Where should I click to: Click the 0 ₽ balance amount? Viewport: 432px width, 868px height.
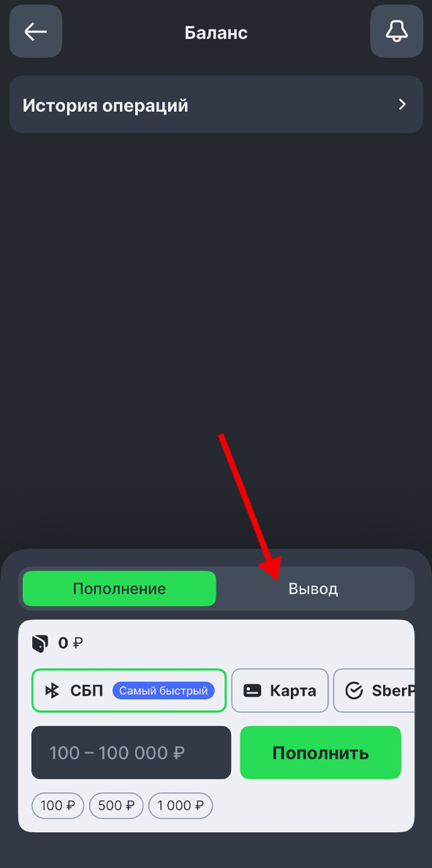coord(70,644)
